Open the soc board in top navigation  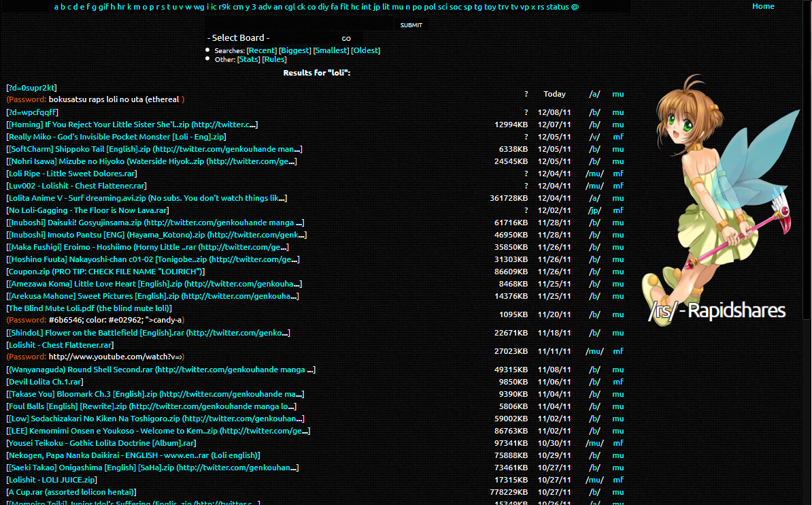tap(456, 7)
